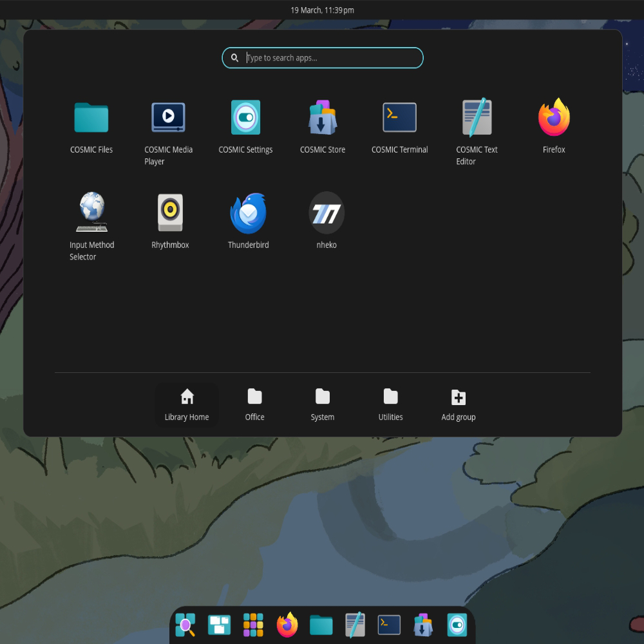Open Terminal from the dock
The height and width of the screenshot is (644, 644).
[x=389, y=625]
